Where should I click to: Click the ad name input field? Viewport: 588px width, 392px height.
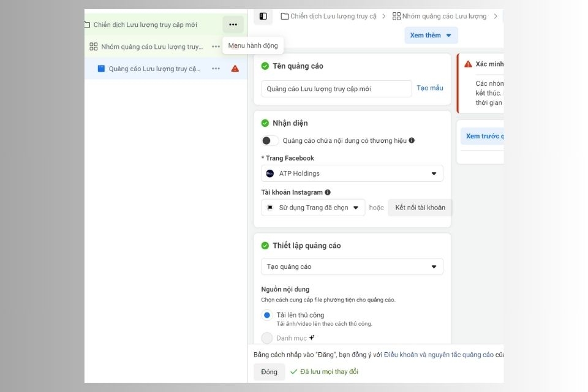click(x=336, y=89)
